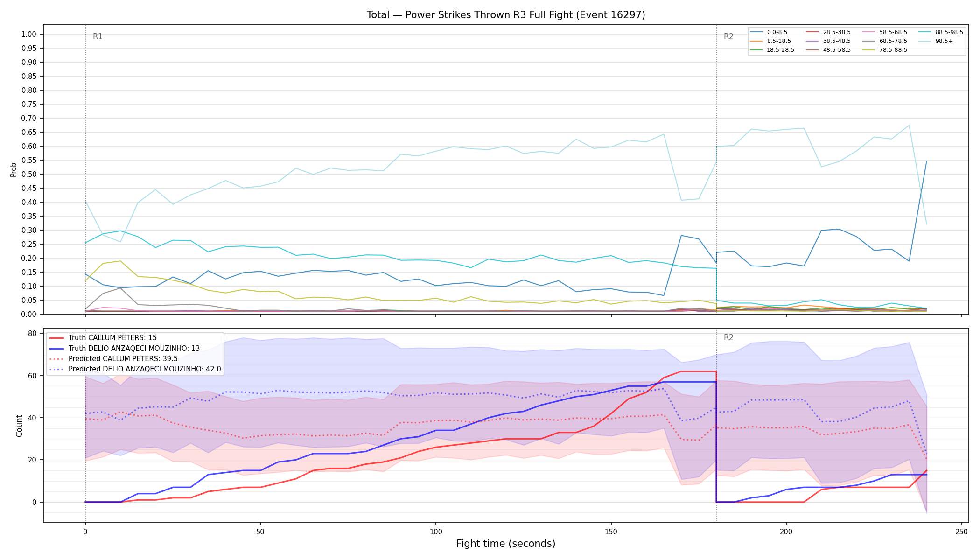Click the '250' tick on the time axis

tap(961, 532)
